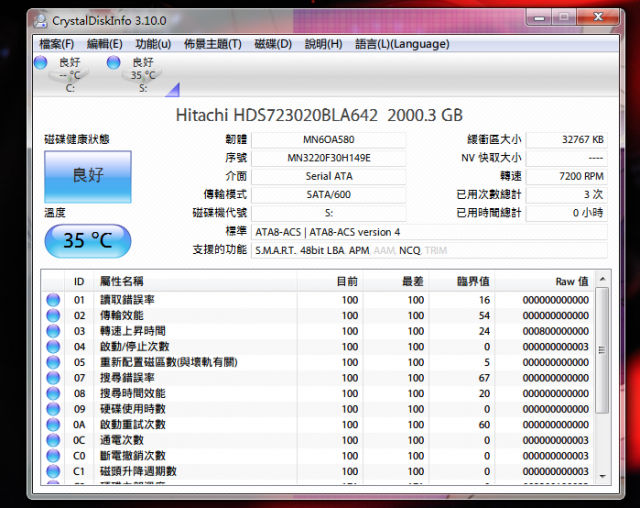Click power on hours field 0 小時
Viewport: 640px width, 508px height.
point(567,213)
